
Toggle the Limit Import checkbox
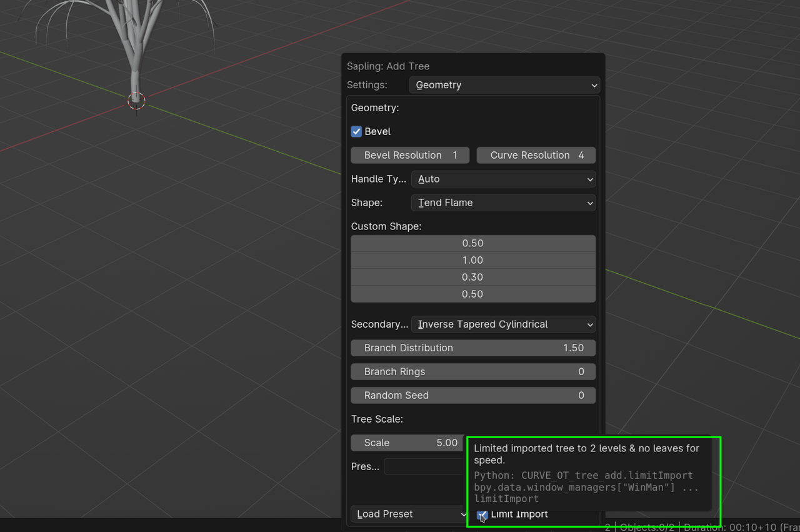click(x=482, y=514)
